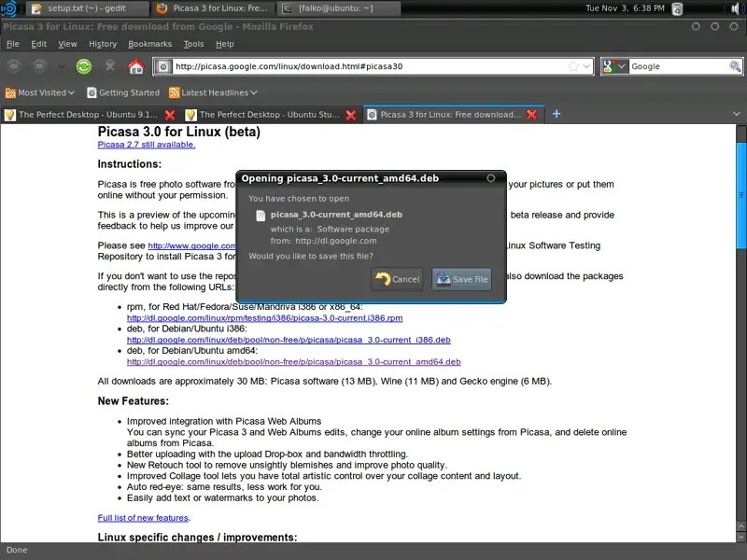Switch to 'The Perfect Desktop - Ubuntu Stu...' tab

pyautogui.click(x=271, y=115)
